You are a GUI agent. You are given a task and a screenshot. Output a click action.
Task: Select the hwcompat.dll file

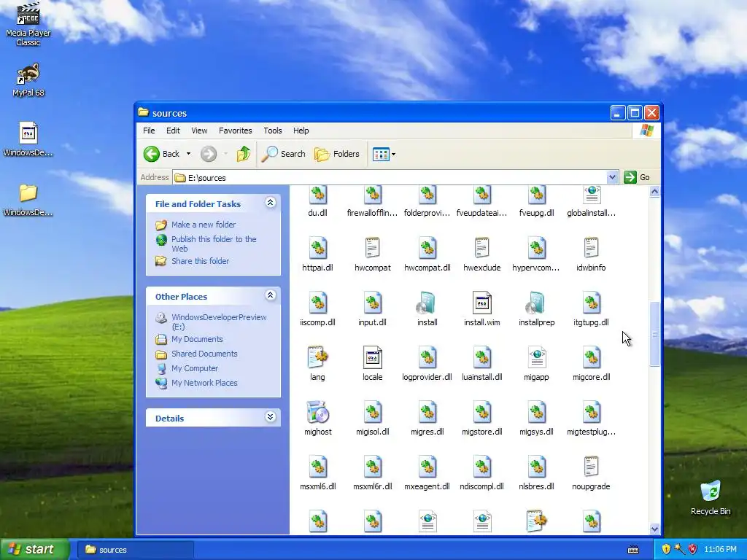click(427, 254)
